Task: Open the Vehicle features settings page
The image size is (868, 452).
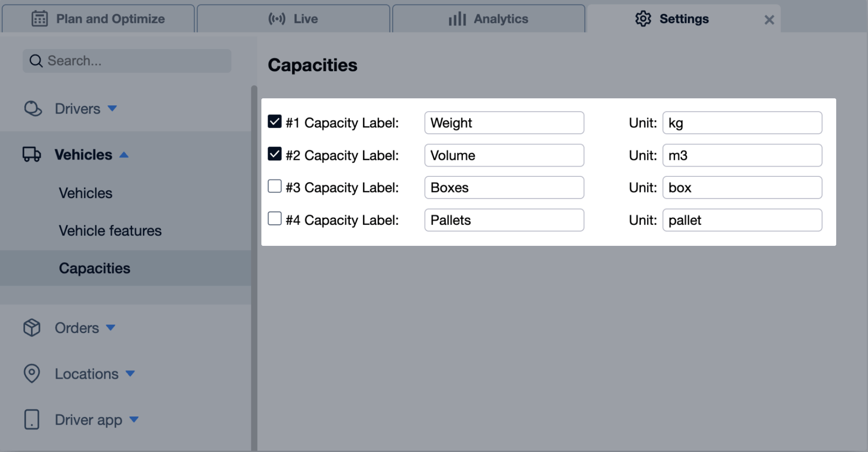Action: (110, 230)
